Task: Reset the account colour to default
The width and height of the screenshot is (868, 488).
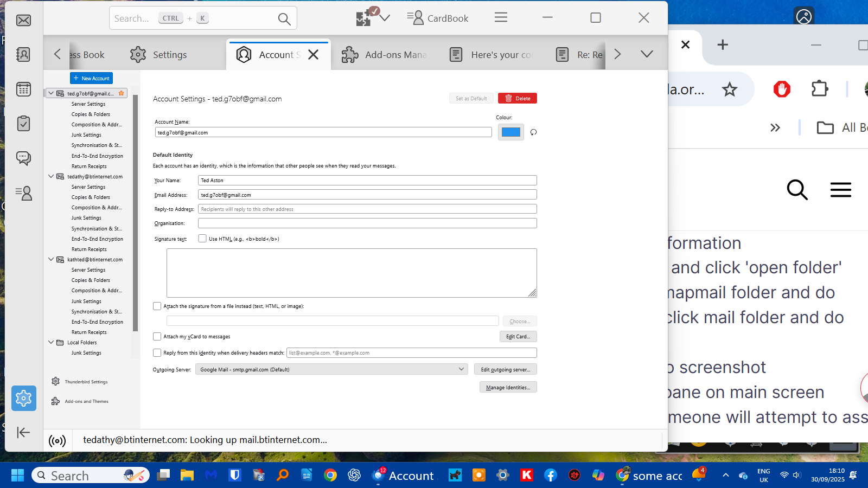Action: point(533,132)
